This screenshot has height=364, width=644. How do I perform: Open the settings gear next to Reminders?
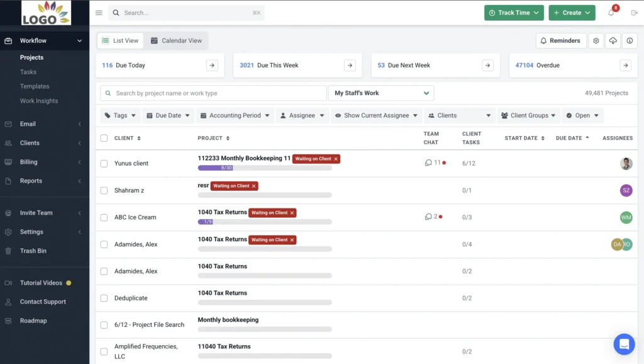click(596, 40)
